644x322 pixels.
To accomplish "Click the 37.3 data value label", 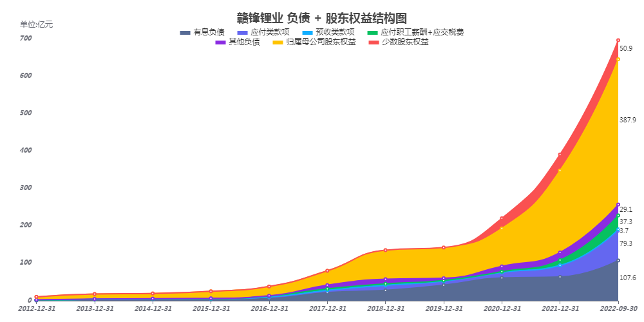I will (x=626, y=222).
